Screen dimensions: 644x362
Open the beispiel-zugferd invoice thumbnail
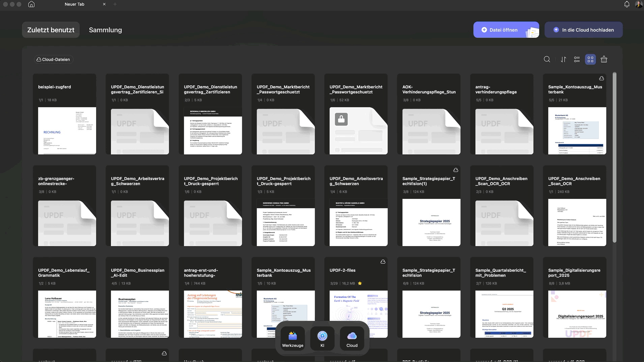[x=67, y=131]
